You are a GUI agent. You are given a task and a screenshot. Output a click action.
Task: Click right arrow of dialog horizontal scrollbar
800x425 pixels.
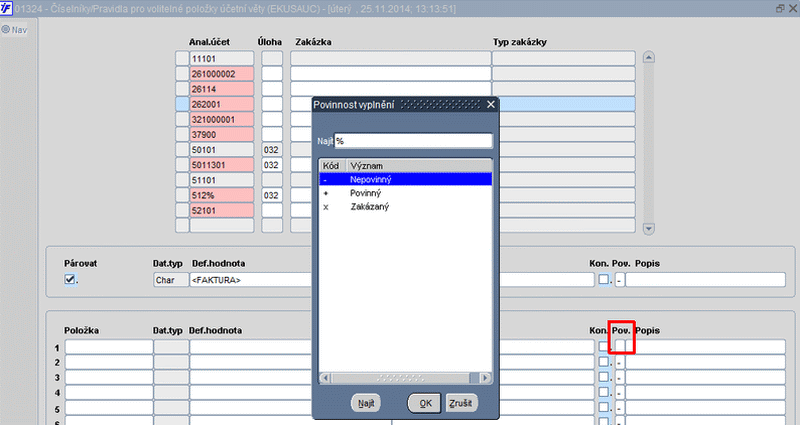click(x=485, y=378)
